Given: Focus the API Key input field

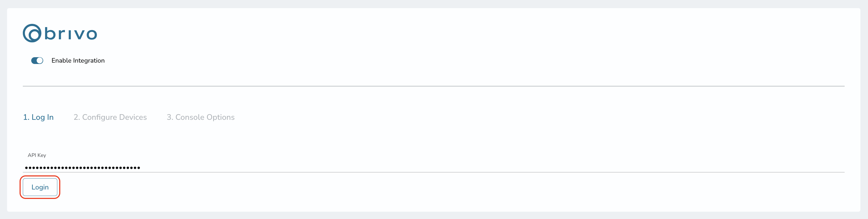Looking at the screenshot, I should [433, 167].
